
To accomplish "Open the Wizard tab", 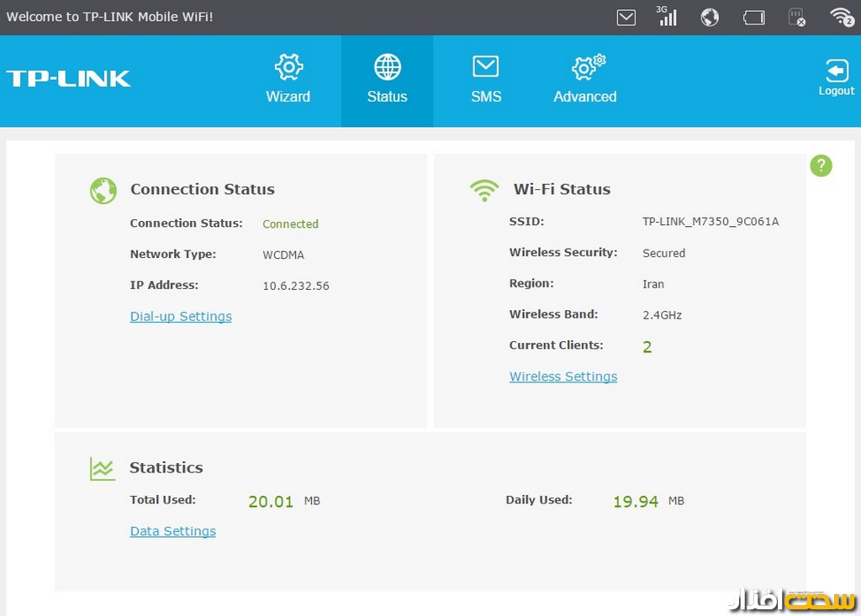I will pyautogui.click(x=288, y=80).
